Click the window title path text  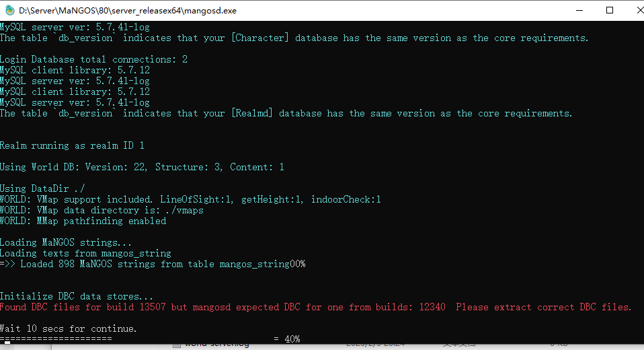point(128,11)
